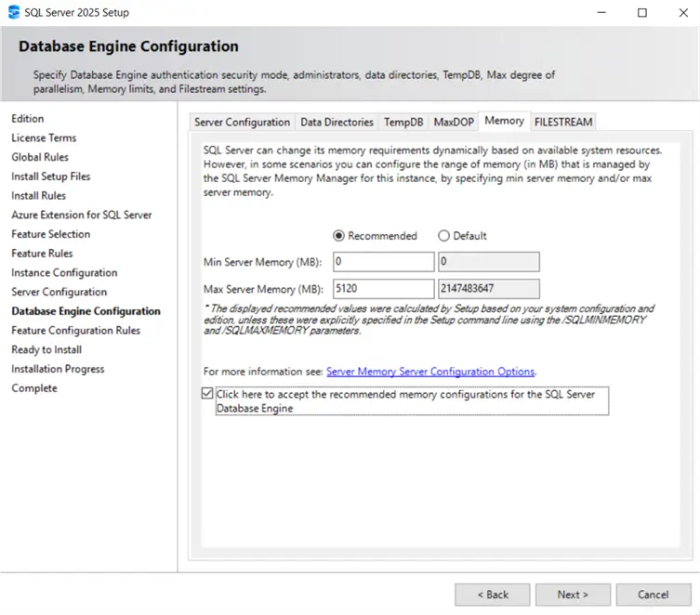This screenshot has width=700, height=615.
Task: Click the Max Server Memory (MB) label
Action: pyautogui.click(x=263, y=290)
